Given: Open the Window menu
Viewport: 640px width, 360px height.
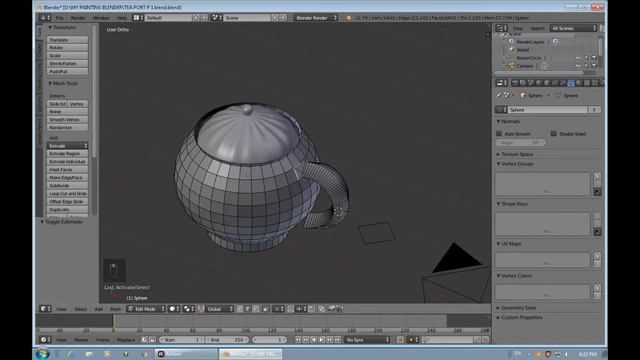Looking at the screenshot, I should 101,18.
